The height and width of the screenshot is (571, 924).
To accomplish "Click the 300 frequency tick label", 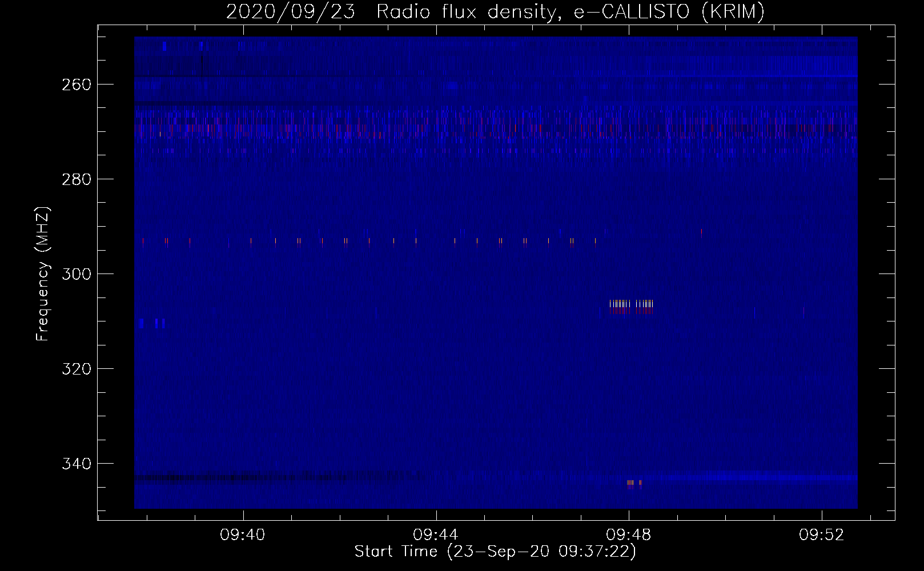I will coord(77,274).
